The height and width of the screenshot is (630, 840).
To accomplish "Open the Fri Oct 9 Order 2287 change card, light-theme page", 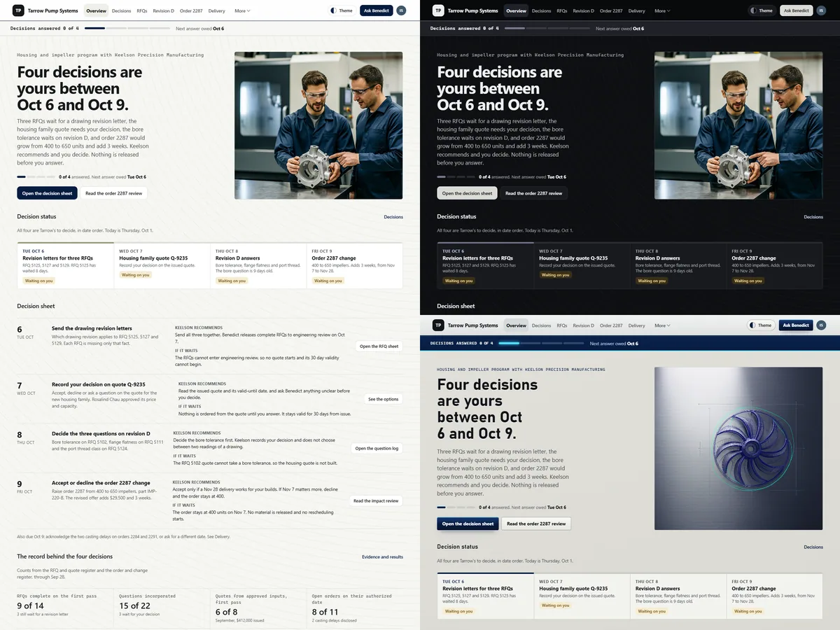I will 354,266.
